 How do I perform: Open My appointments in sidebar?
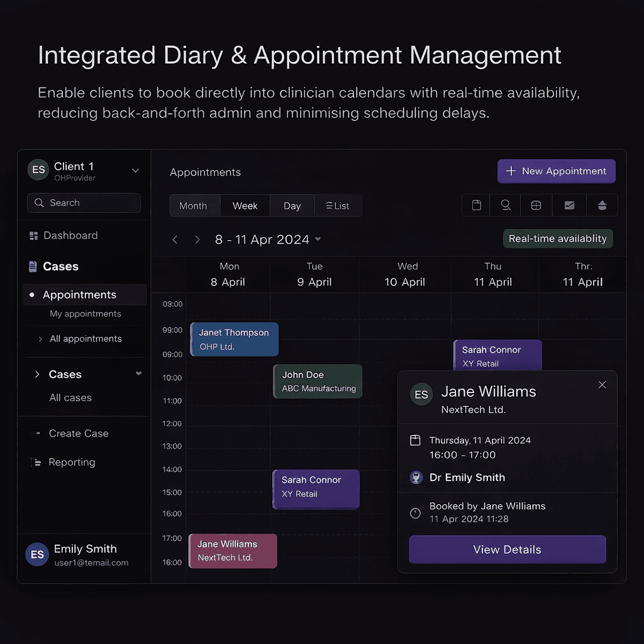coord(86,314)
